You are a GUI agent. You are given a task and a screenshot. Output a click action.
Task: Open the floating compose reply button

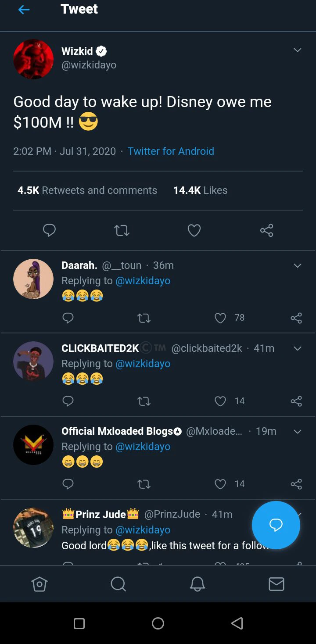point(276,525)
